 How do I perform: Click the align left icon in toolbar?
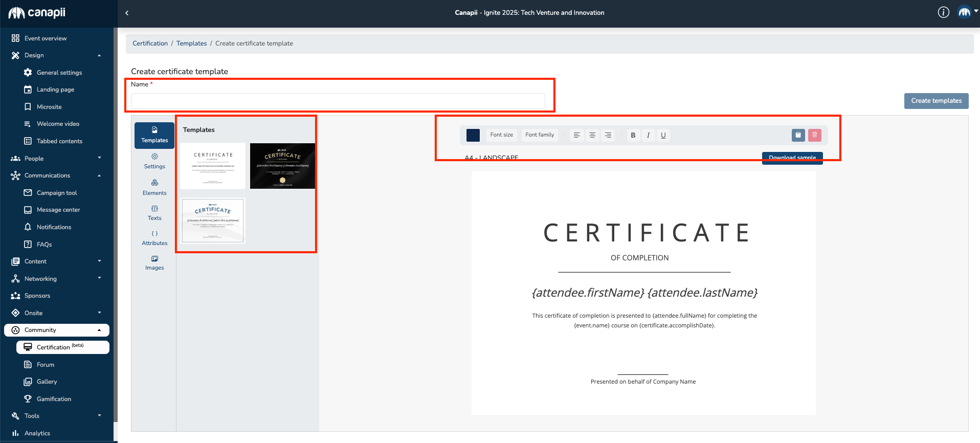pos(576,135)
